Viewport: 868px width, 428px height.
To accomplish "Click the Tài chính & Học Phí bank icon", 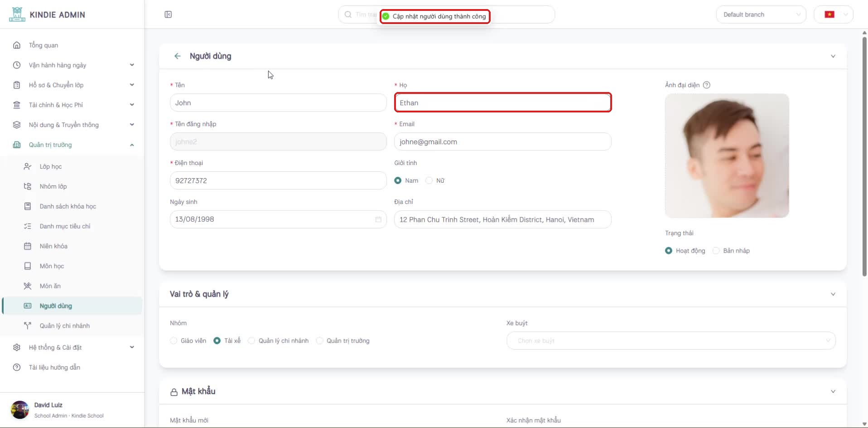I will pos(17,105).
